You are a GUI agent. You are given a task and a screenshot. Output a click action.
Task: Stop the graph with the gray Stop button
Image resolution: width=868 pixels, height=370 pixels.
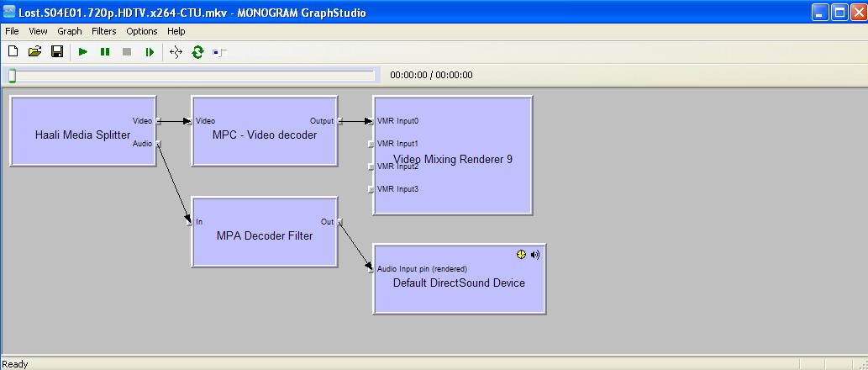pyautogui.click(x=127, y=52)
